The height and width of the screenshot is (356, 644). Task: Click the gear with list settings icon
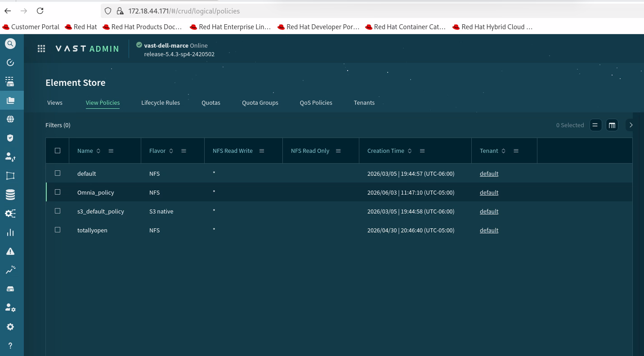(x=10, y=214)
